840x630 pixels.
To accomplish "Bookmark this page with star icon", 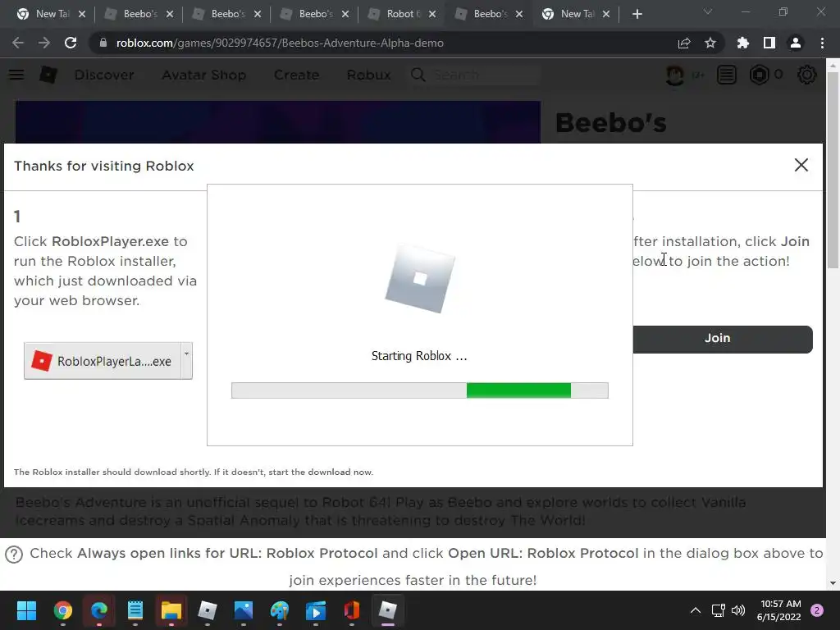I will click(710, 43).
